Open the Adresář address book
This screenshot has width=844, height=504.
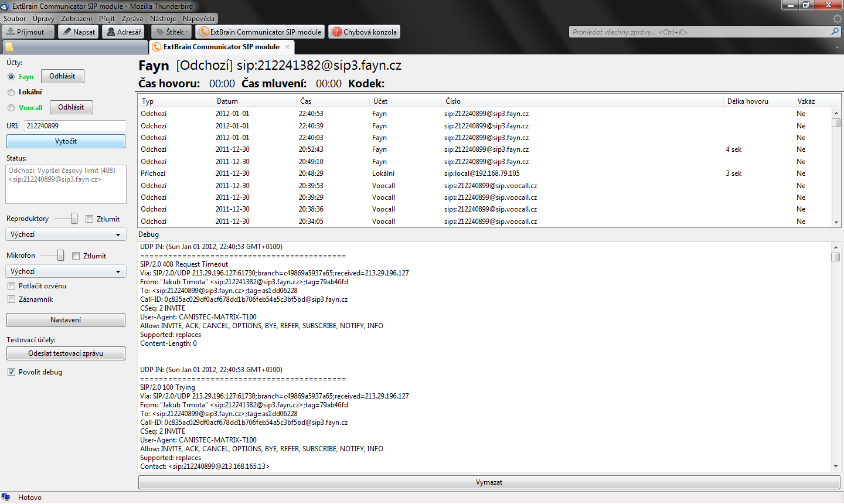click(x=123, y=32)
